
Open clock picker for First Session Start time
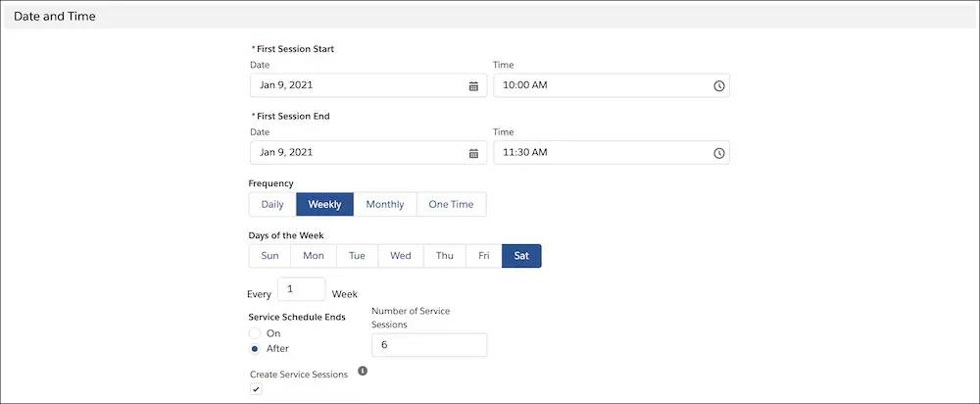(x=718, y=86)
